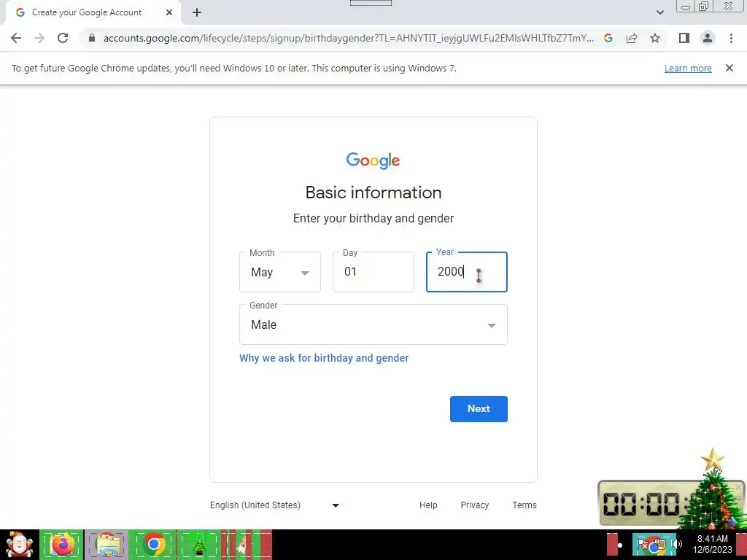Screen dimensions: 747x560
Task: Click the Santa Start button
Action: pos(19,545)
